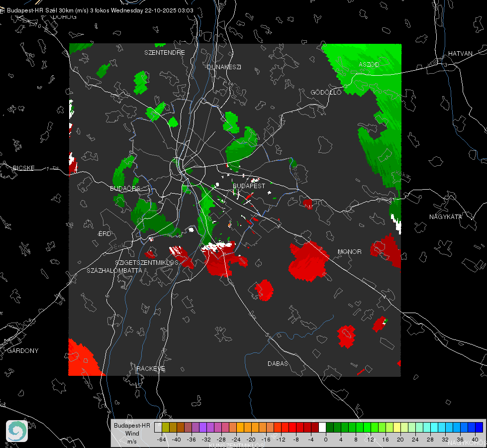
Task: Click the SZÁZHALOMBATTA label
Action: [x=114, y=270]
